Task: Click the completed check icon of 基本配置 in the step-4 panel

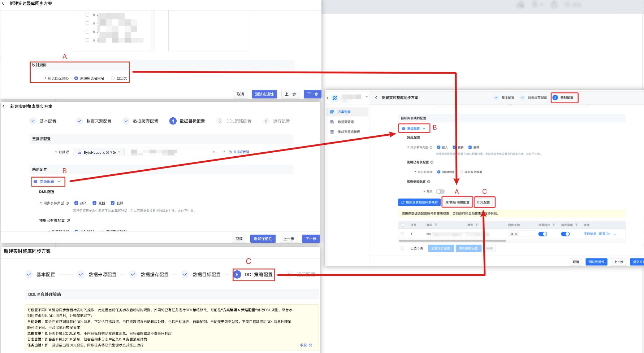Action: pyautogui.click(x=33, y=121)
